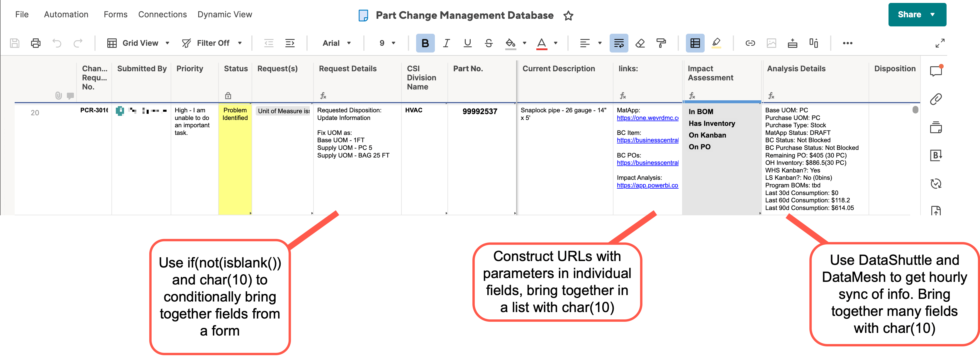Open the alignment dropdown arrow
Screen dimensions: 980x359
(x=600, y=43)
